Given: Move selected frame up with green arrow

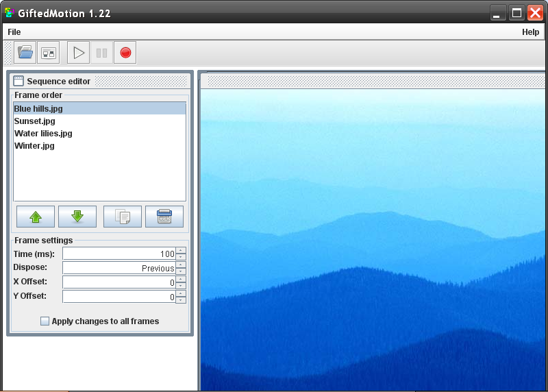Looking at the screenshot, I should (x=36, y=217).
